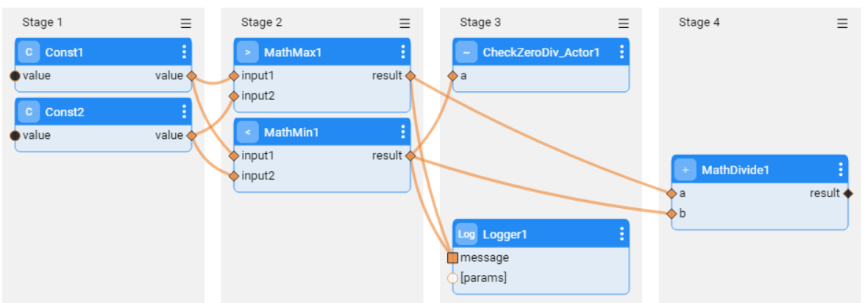Click the MathDivide1 divide icon

tap(685, 170)
